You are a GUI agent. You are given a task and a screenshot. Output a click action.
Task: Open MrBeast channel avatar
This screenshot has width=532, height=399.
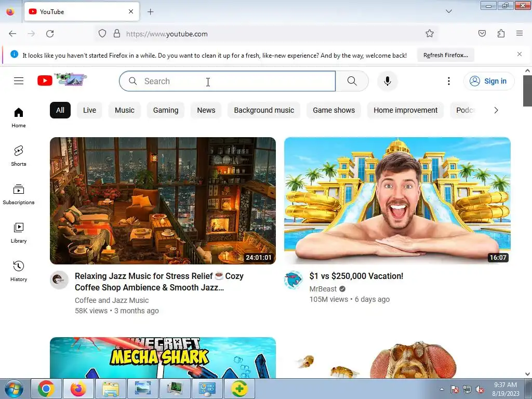(x=293, y=280)
